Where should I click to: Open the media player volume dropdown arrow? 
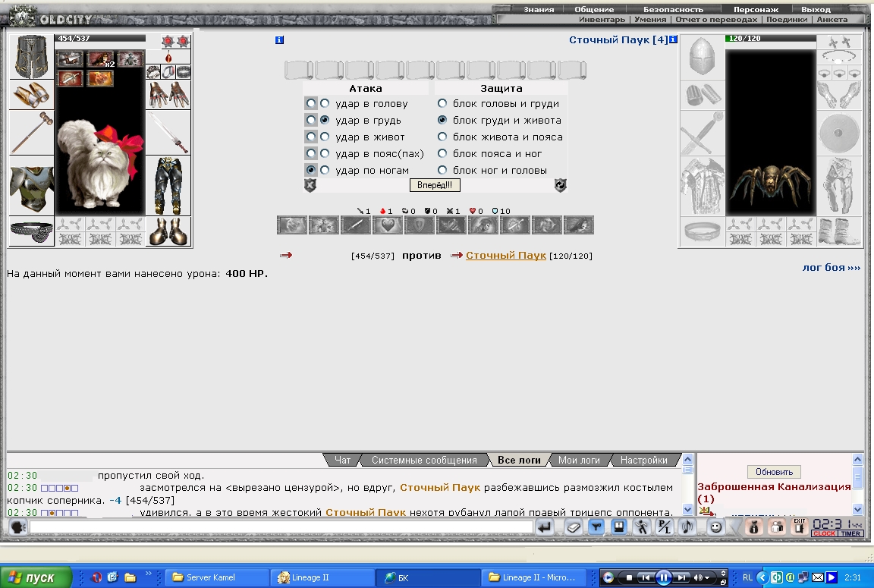(707, 578)
